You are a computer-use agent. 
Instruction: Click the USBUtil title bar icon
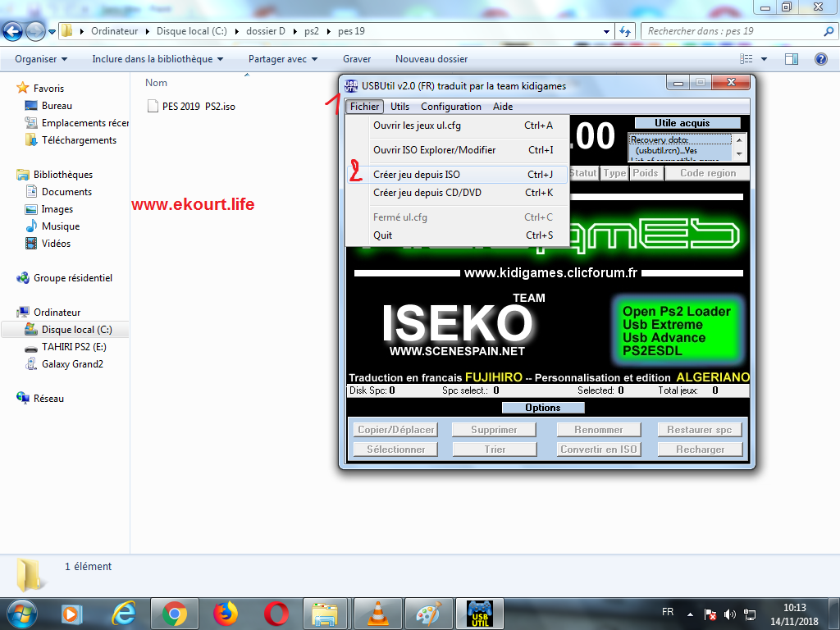[x=351, y=85]
